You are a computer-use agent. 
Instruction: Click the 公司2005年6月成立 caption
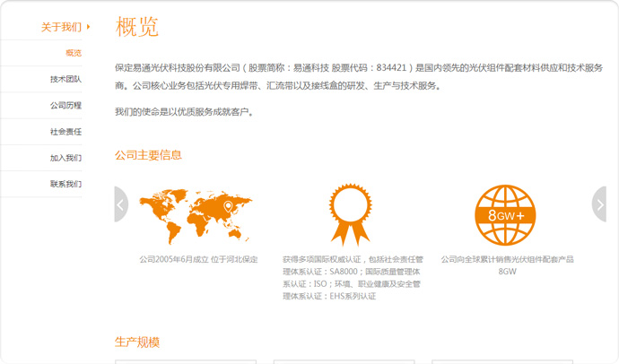click(x=198, y=259)
